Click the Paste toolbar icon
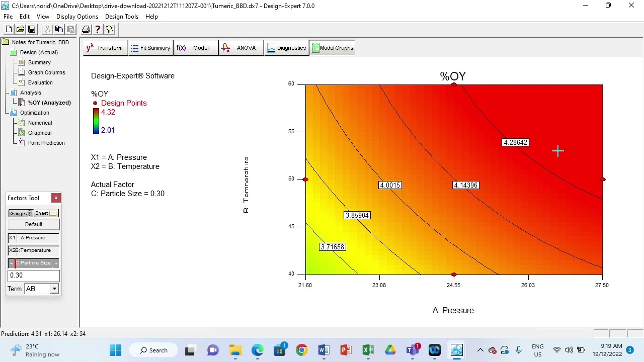This screenshot has width=644, height=362. tap(70, 30)
